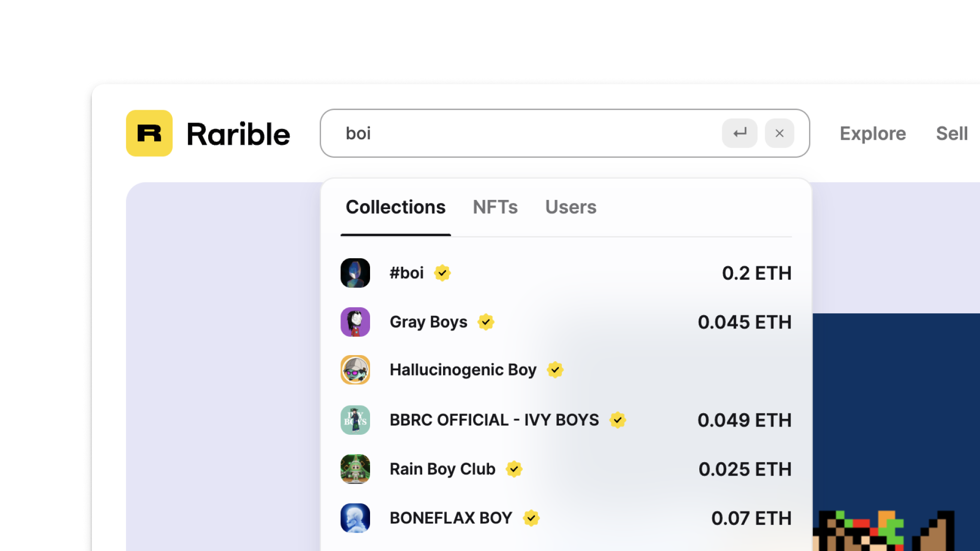Open the Sell navigation link
Screen dimensions: 980x551
[x=951, y=134]
